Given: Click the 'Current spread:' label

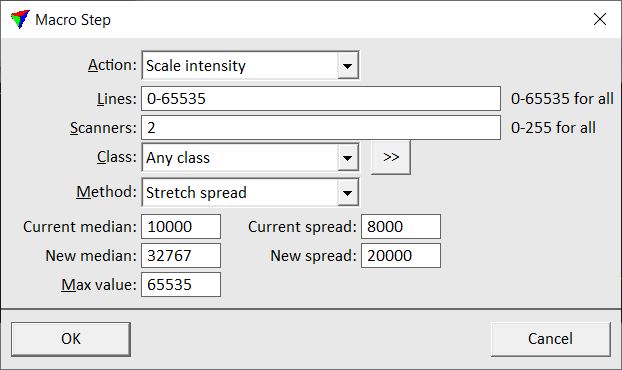Looking at the screenshot, I should (x=302, y=227).
